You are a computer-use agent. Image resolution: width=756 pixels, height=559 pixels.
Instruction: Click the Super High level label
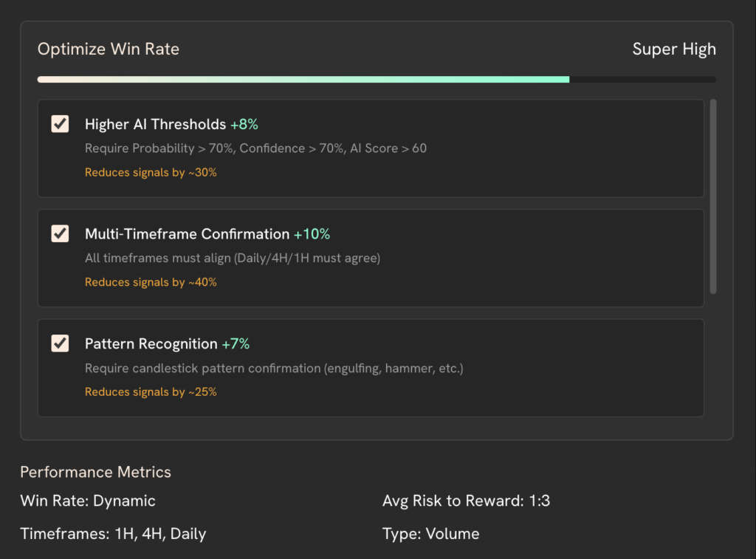pos(673,49)
